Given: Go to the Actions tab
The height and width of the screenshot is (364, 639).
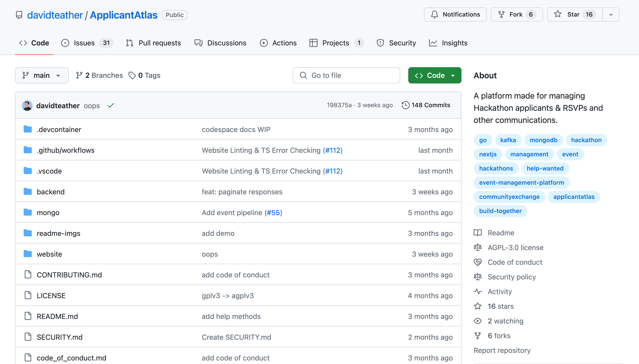Looking at the screenshot, I should click(278, 43).
